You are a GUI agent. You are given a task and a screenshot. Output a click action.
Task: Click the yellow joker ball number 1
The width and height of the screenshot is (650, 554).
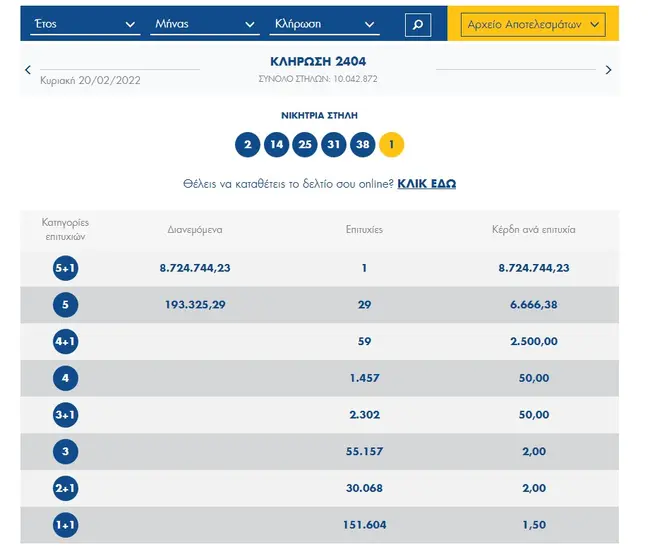pyautogui.click(x=391, y=145)
